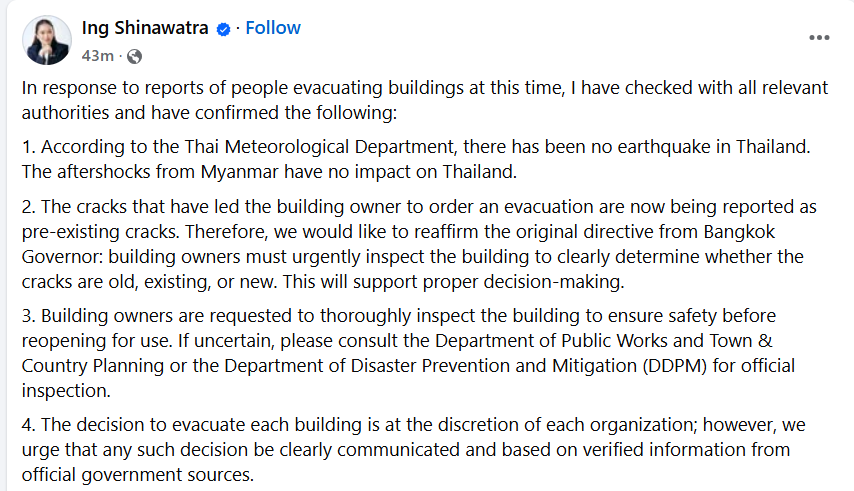Click point 1 about Thai Meteorological Department

point(416,159)
